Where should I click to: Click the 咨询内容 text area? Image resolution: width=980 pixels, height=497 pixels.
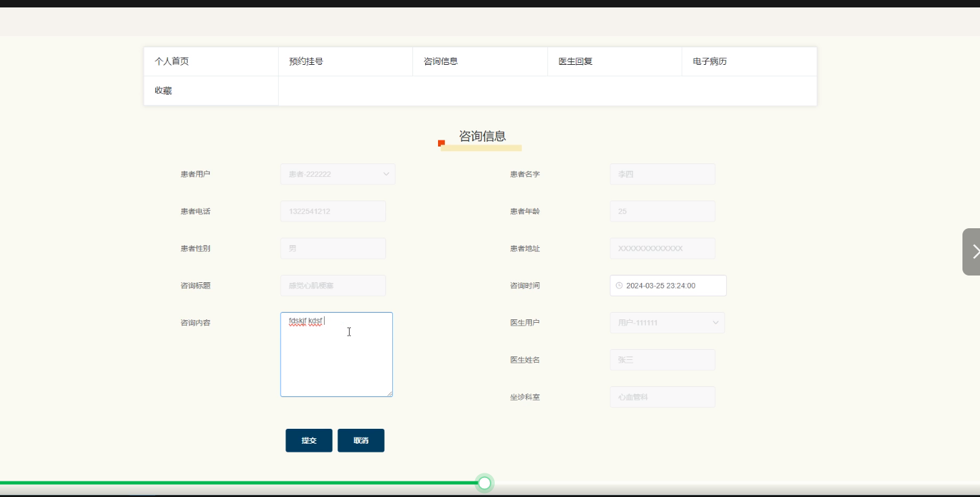[x=336, y=355]
